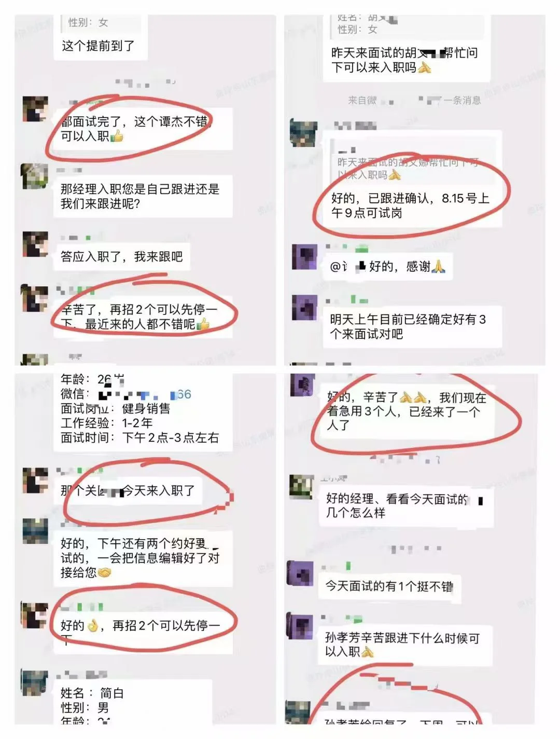Viewport: 560px width, 739px height.
Task: Click avatar next to '那经理入职您是自己跟进' message
Action: [34, 176]
